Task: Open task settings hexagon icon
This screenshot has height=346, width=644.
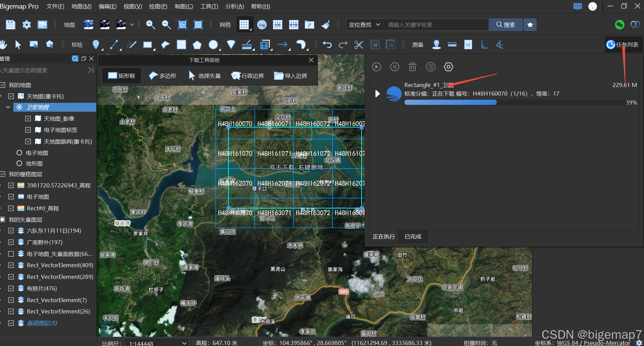Action: point(449,67)
